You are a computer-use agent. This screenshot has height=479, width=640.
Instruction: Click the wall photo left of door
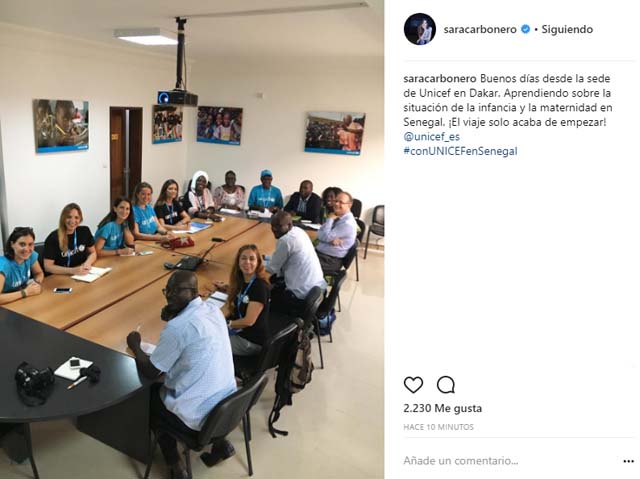point(61,126)
